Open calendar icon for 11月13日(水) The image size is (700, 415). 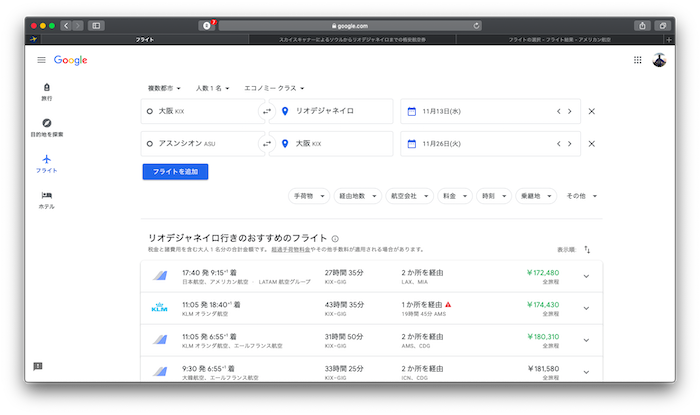pos(412,111)
